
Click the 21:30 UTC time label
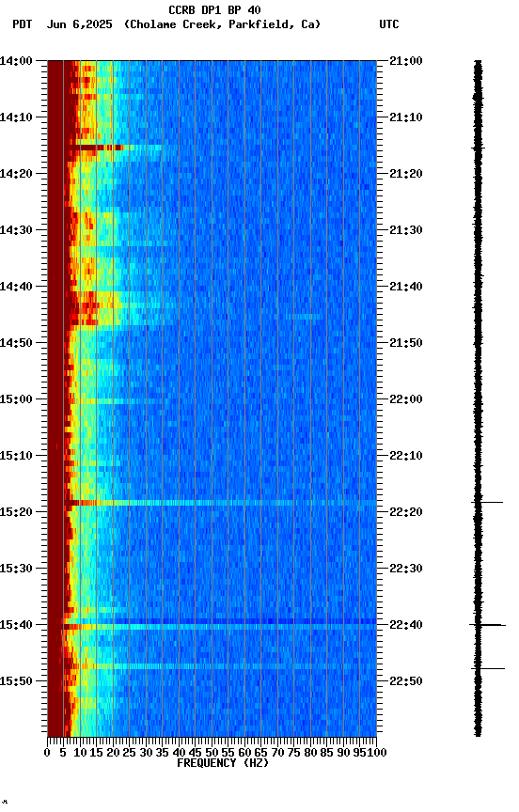coord(406,230)
